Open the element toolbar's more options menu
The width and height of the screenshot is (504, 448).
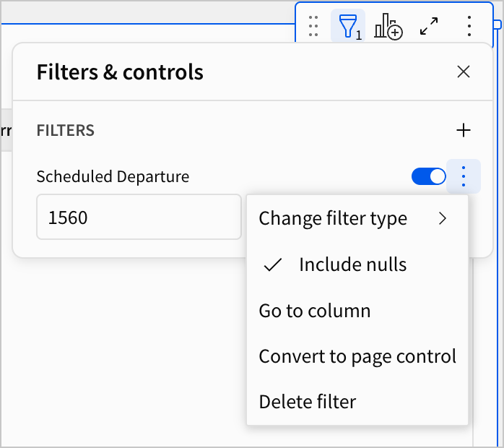(x=469, y=26)
